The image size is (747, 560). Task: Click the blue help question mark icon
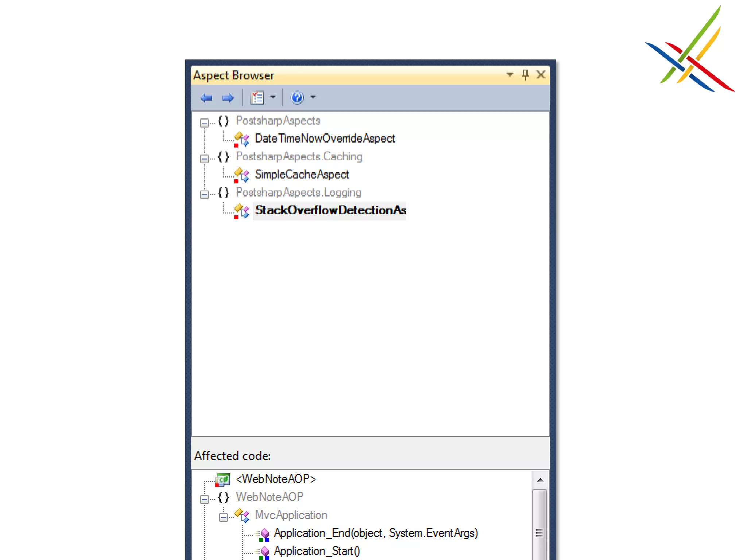click(x=297, y=98)
